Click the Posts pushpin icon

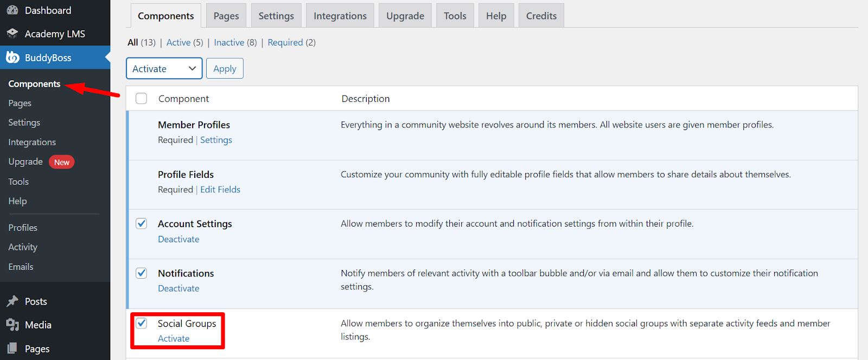[12, 301]
